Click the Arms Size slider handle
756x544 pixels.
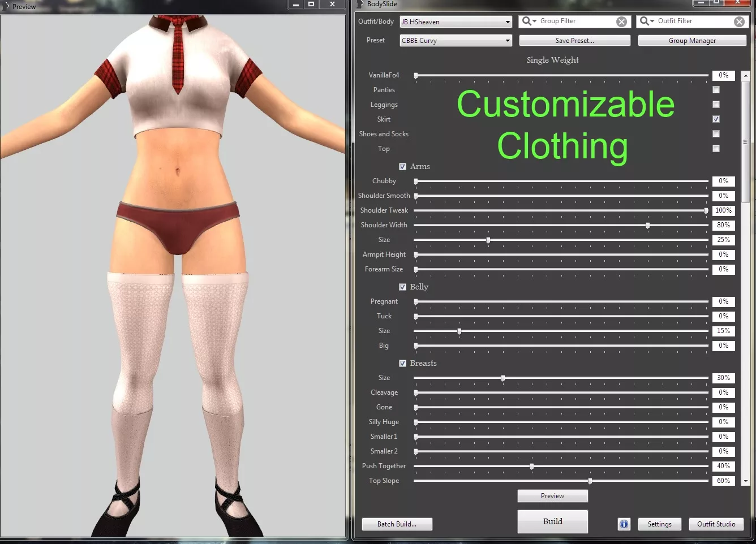(x=488, y=240)
